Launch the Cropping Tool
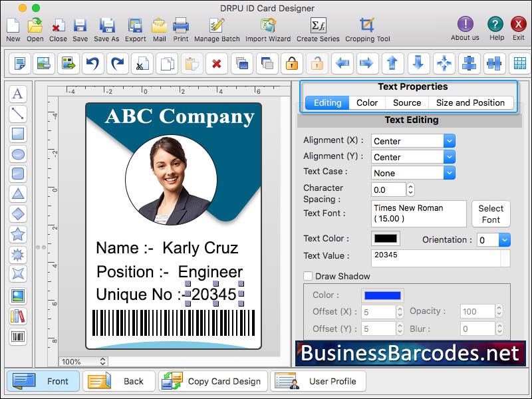This screenshot has width=532, height=399. [x=366, y=29]
